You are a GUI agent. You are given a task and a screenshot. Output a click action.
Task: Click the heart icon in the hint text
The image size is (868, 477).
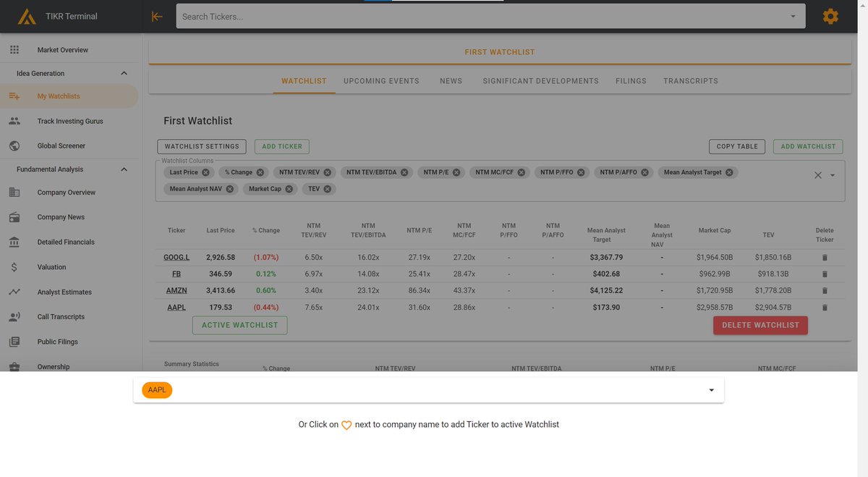pos(346,425)
